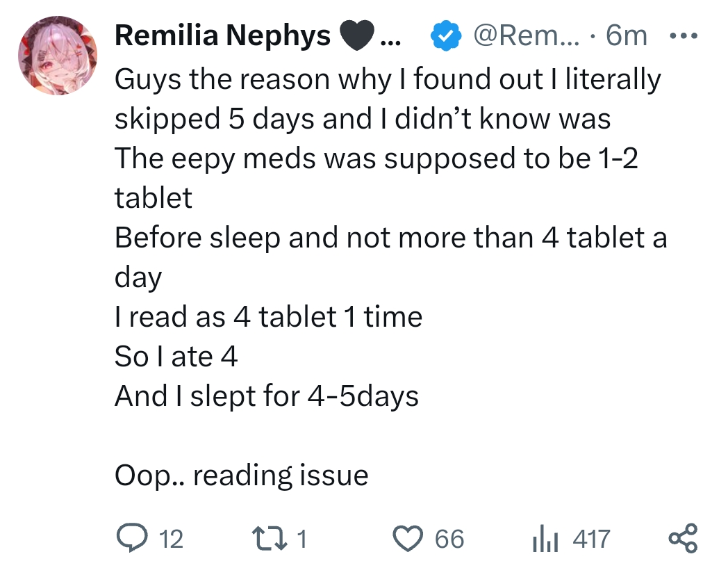Click the blue verified badge
The image size is (728, 577).
(x=446, y=35)
